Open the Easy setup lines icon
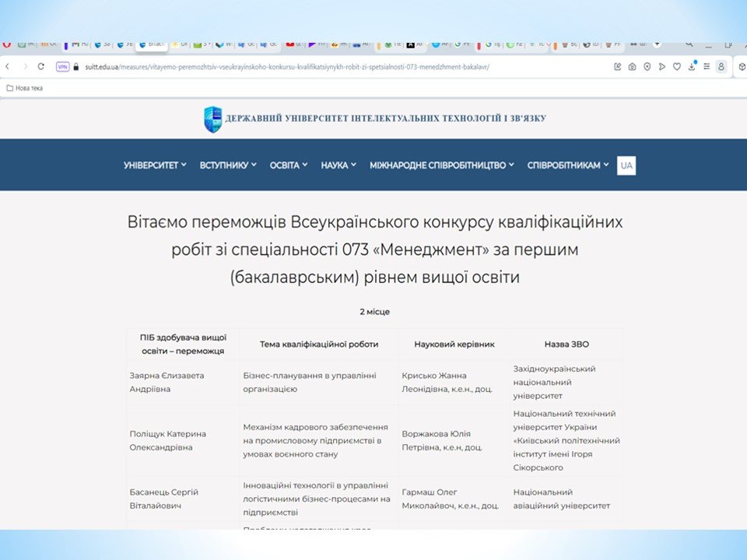The width and height of the screenshot is (747, 560). coord(707,67)
